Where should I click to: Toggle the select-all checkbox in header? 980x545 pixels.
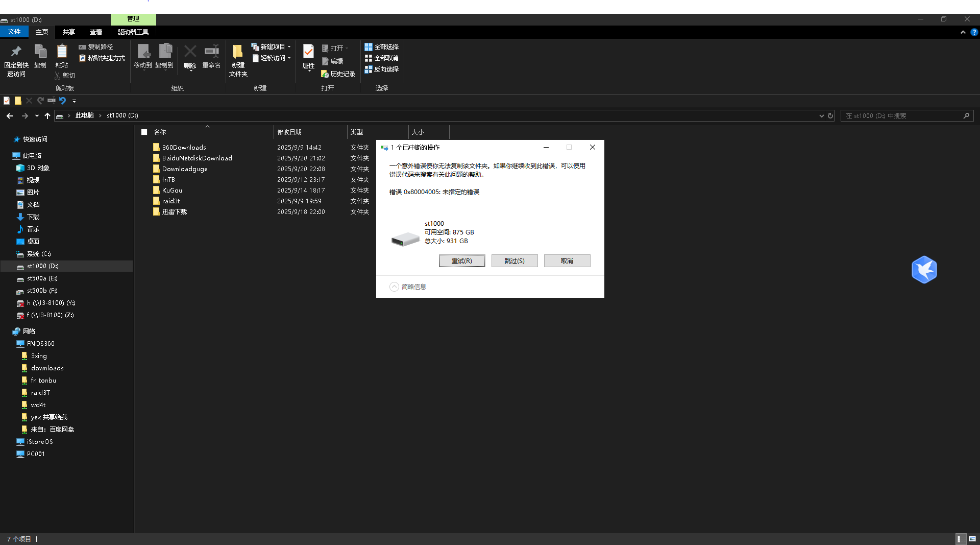(x=144, y=132)
